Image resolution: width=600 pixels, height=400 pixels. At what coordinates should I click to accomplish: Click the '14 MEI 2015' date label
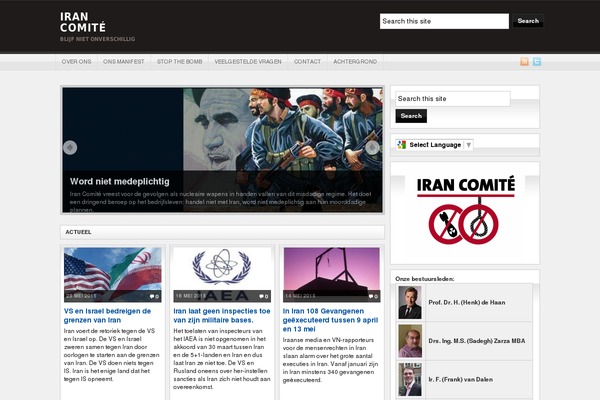coord(300,296)
